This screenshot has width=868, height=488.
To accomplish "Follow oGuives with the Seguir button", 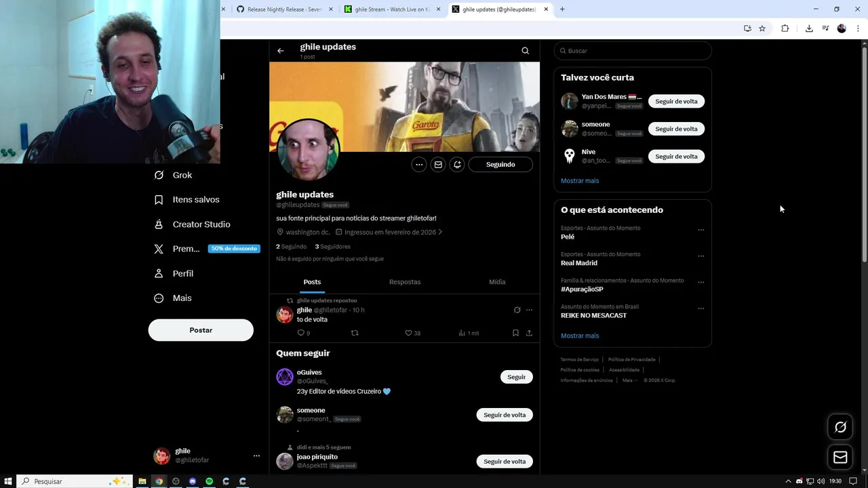I will tap(517, 377).
